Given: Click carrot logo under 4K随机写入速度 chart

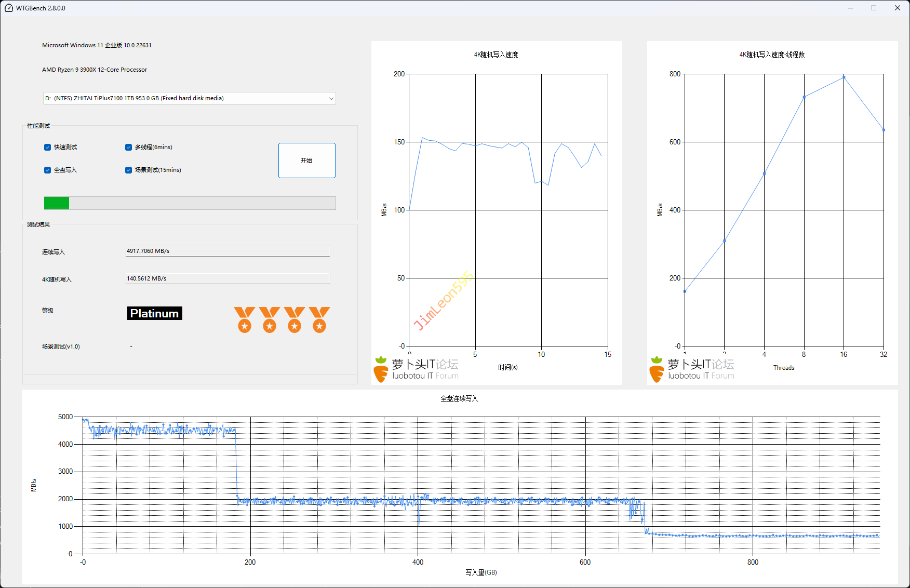Looking at the screenshot, I should [x=381, y=369].
